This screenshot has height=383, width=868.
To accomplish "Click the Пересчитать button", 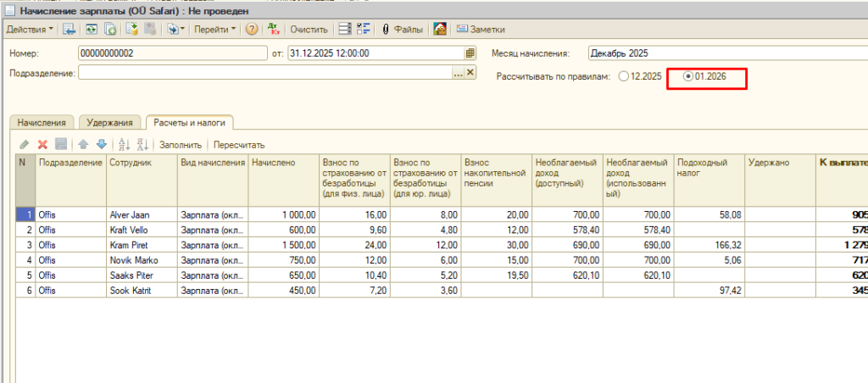I will point(239,145).
